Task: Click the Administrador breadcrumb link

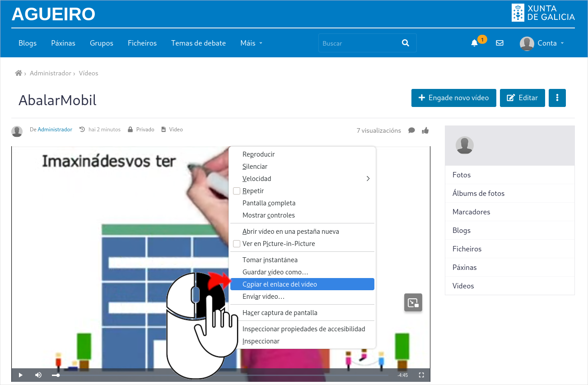Action: [x=51, y=73]
